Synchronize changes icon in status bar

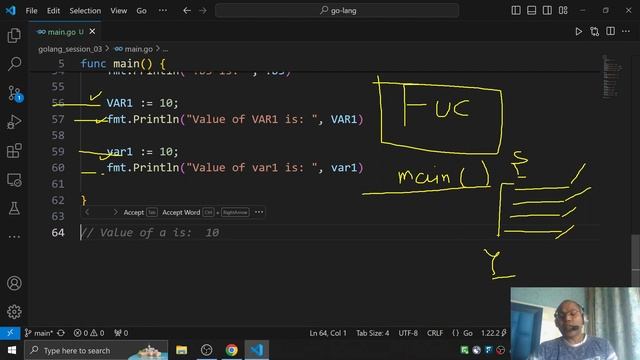(x=61, y=333)
